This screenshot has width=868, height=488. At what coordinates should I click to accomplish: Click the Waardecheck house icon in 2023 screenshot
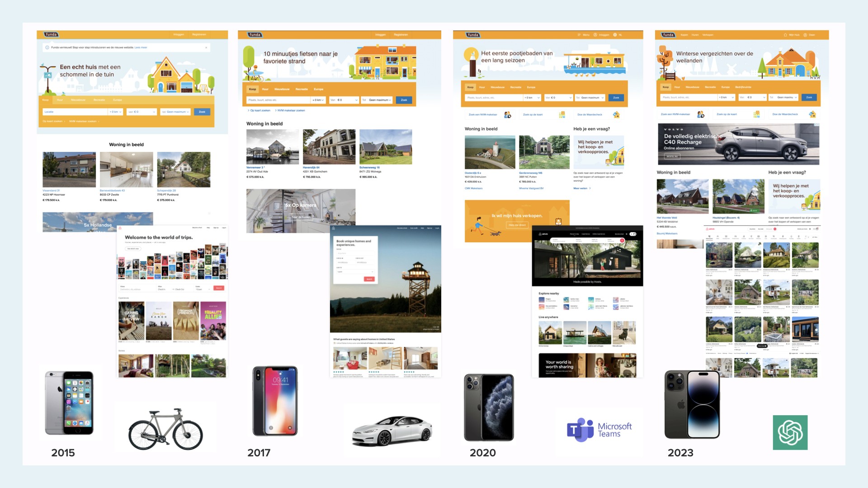812,114
